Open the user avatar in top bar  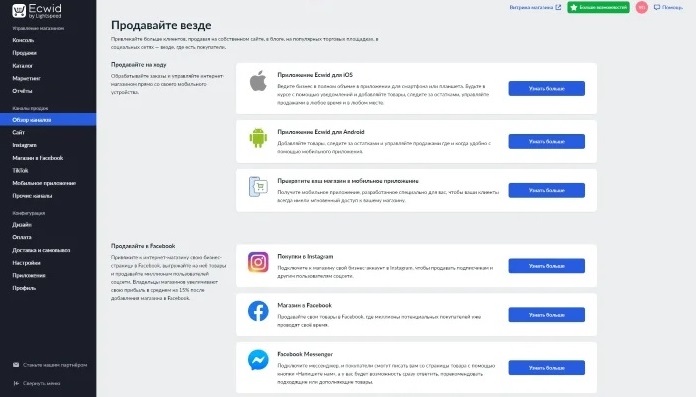point(641,7)
